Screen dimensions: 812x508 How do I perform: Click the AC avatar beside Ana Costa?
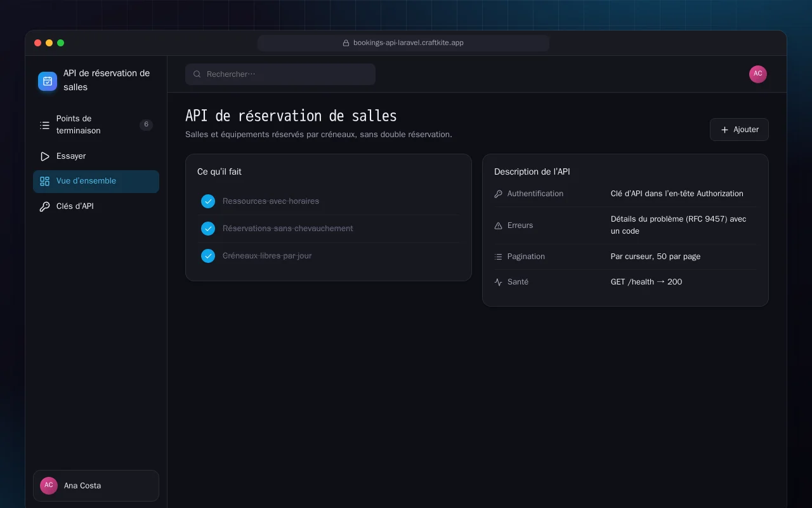pyautogui.click(x=49, y=486)
